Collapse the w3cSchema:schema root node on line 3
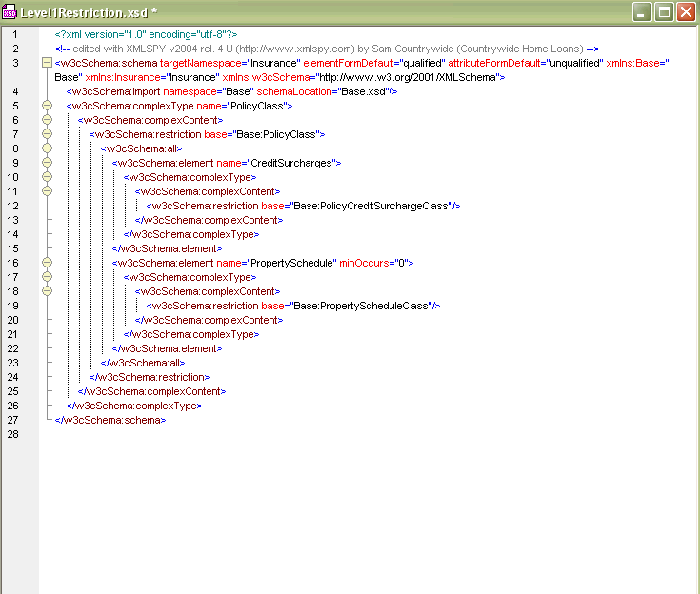This screenshot has height=594, width=700. tap(47, 63)
